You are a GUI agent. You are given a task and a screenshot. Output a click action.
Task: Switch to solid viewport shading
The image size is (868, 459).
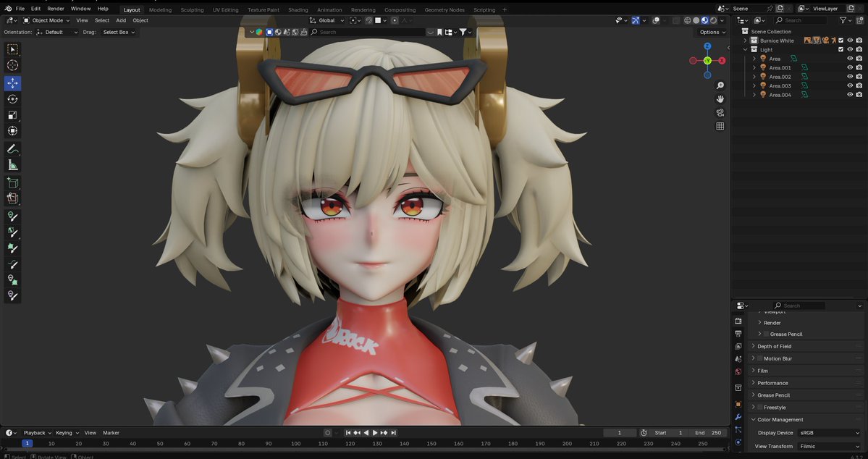[x=696, y=20]
